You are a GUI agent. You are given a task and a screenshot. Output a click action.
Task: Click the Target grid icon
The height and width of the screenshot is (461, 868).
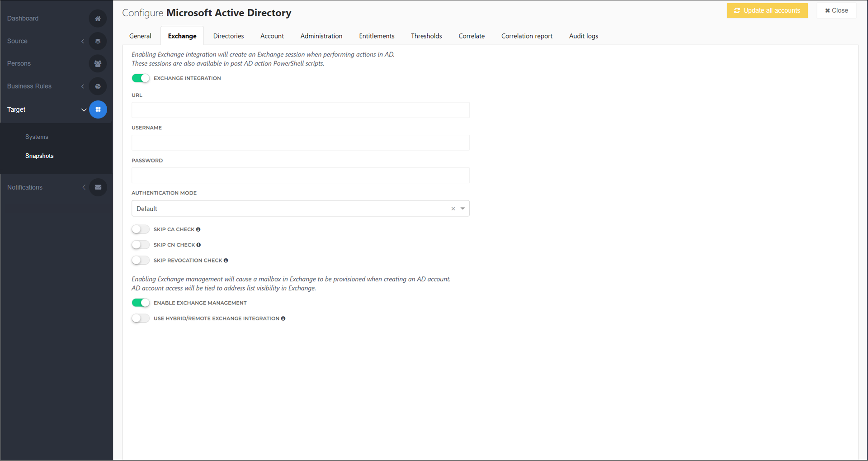coord(98,109)
